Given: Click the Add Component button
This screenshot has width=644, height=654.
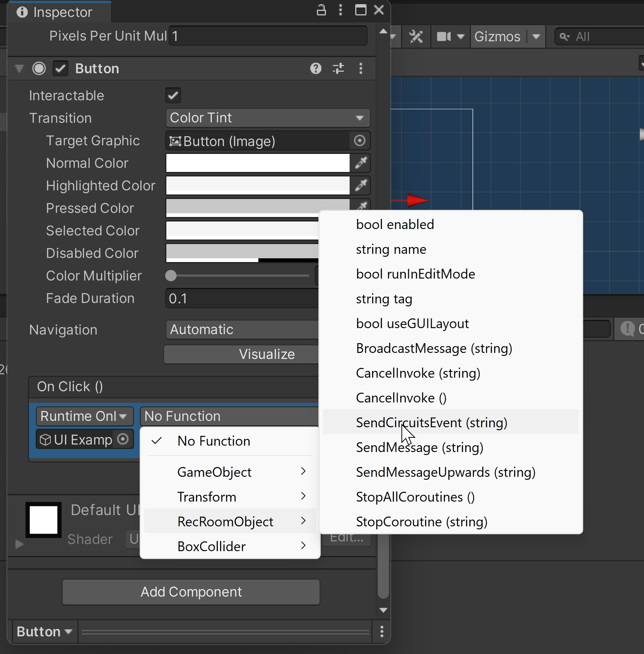Looking at the screenshot, I should pos(191,592).
